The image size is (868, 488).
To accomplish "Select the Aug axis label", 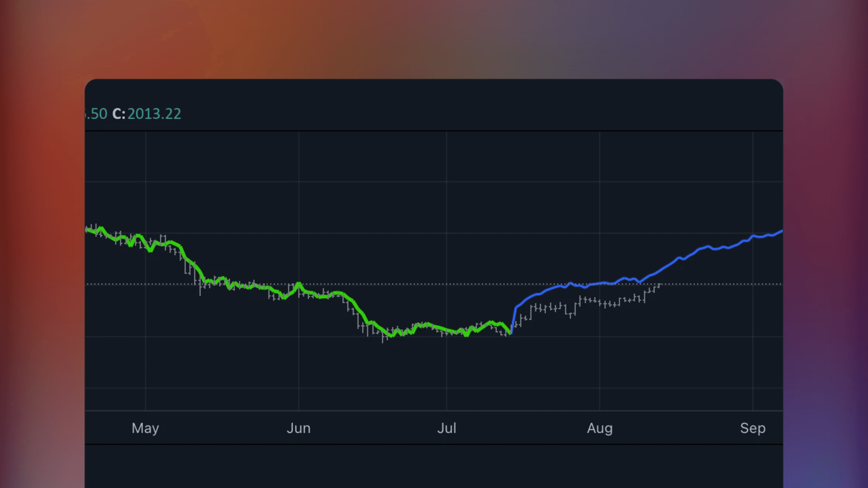I will point(600,428).
